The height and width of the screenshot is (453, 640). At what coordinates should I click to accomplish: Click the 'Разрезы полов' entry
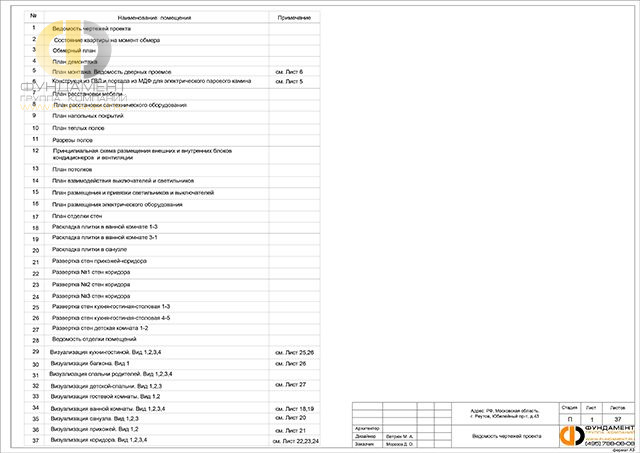(x=73, y=140)
